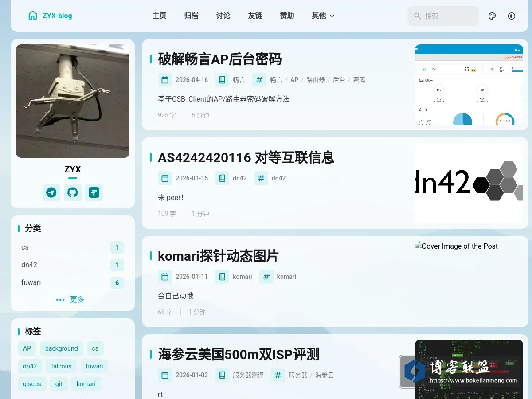Viewport: 532px width, 399px height.
Task: Open 赞助 nav item
Action: [x=287, y=16]
